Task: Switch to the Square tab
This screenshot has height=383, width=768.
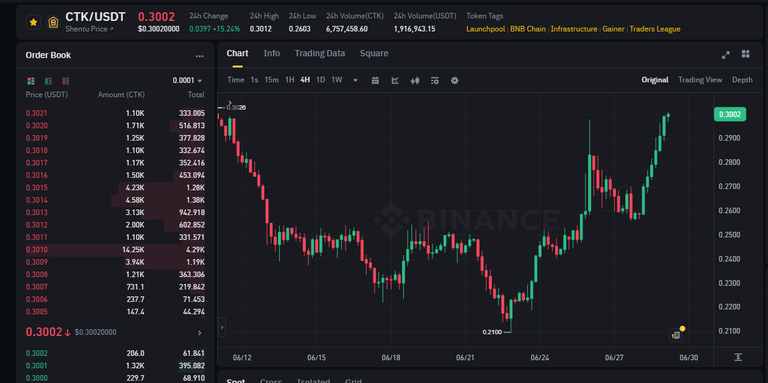Action: point(374,53)
